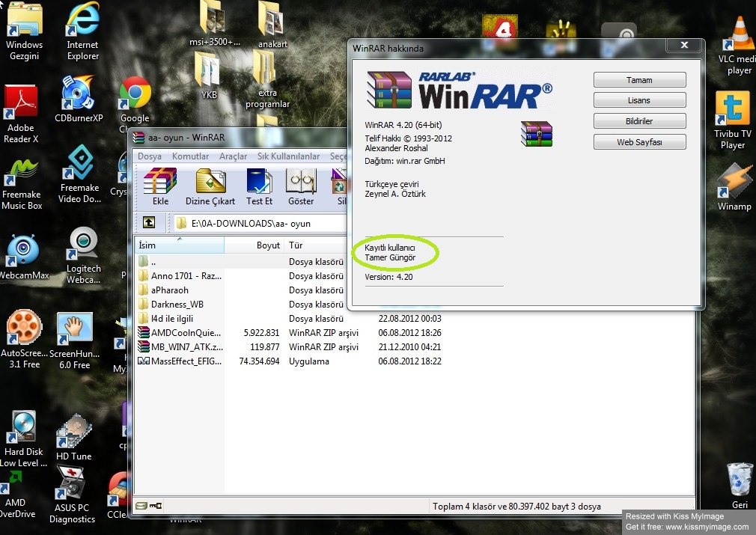Open the Tivibu TV Player desktop icon
This screenshot has width=756, height=535.
pos(732,120)
